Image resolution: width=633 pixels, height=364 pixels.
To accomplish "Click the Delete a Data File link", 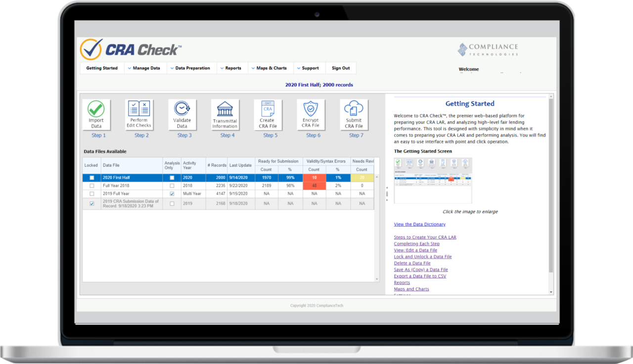I will click(x=412, y=263).
